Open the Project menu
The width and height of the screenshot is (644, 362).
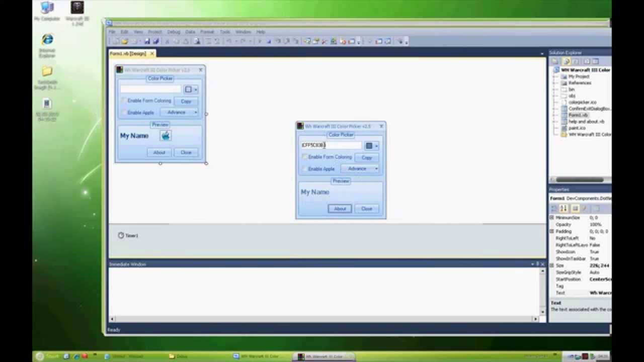tap(154, 32)
